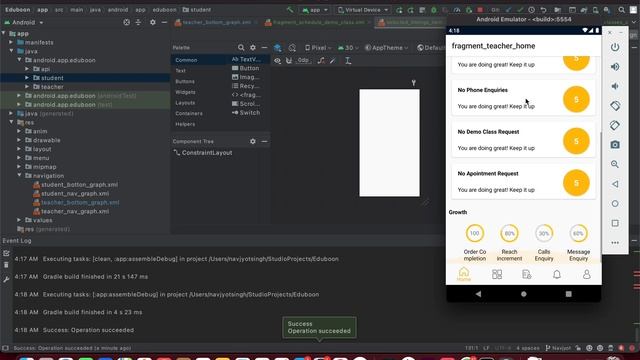
Task: Expand the drawable folder
Action: pyautogui.click(x=19, y=140)
